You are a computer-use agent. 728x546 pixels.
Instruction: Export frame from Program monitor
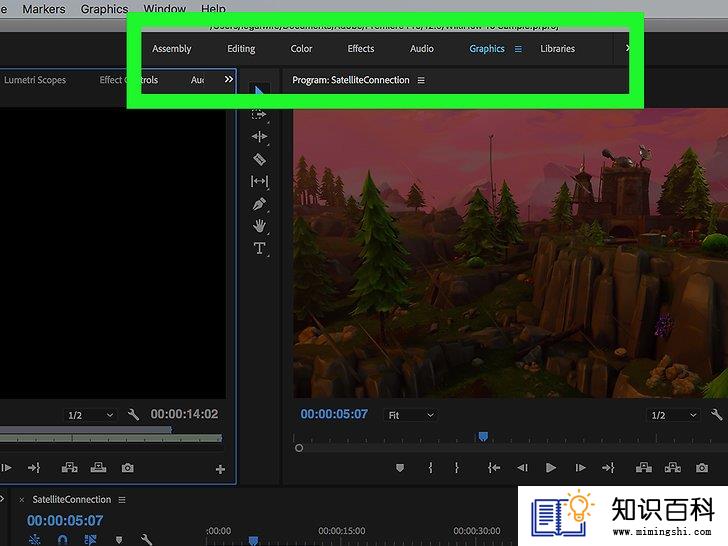(x=702, y=468)
